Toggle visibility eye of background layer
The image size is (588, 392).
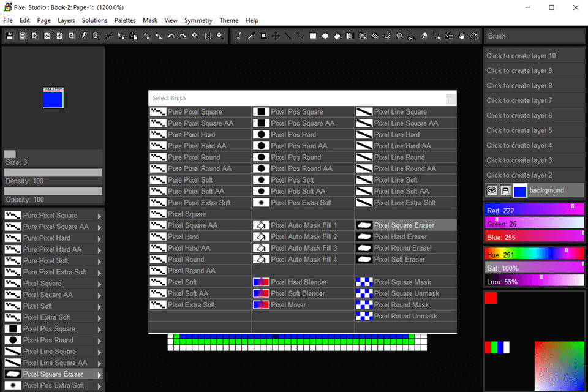pos(492,190)
